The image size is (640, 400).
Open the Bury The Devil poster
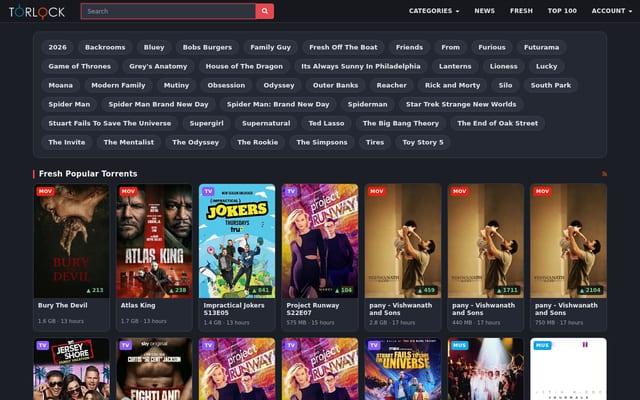71,241
